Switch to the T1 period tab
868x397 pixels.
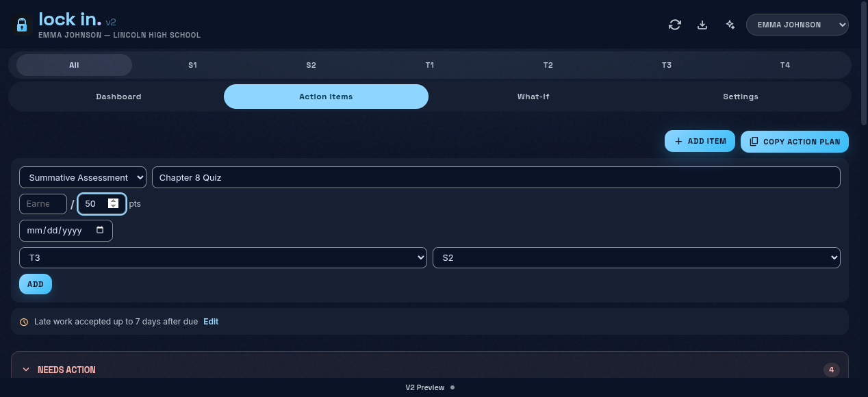(x=429, y=65)
